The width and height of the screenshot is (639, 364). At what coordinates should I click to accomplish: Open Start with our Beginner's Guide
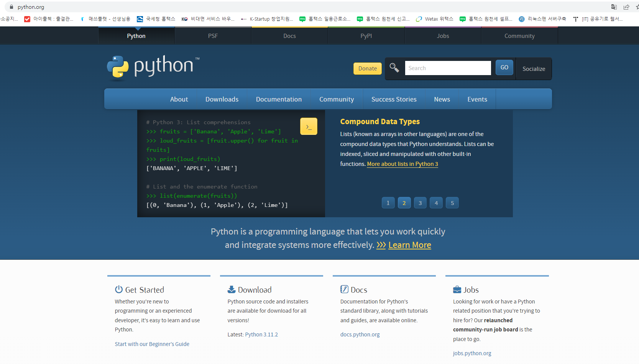152,344
